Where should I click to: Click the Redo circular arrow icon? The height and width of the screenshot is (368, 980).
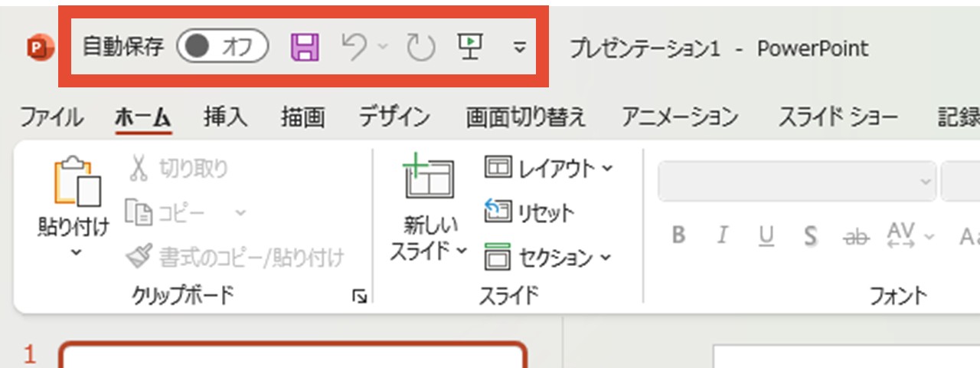[x=420, y=48]
